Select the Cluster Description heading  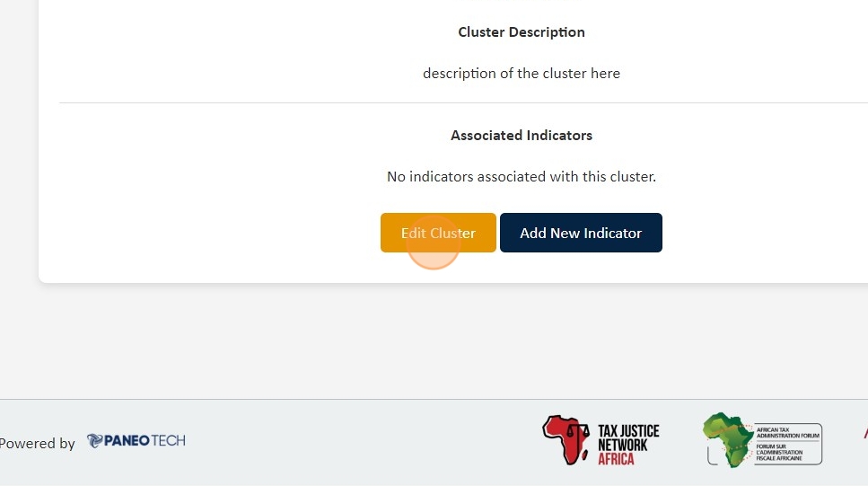pyautogui.click(x=522, y=32)
